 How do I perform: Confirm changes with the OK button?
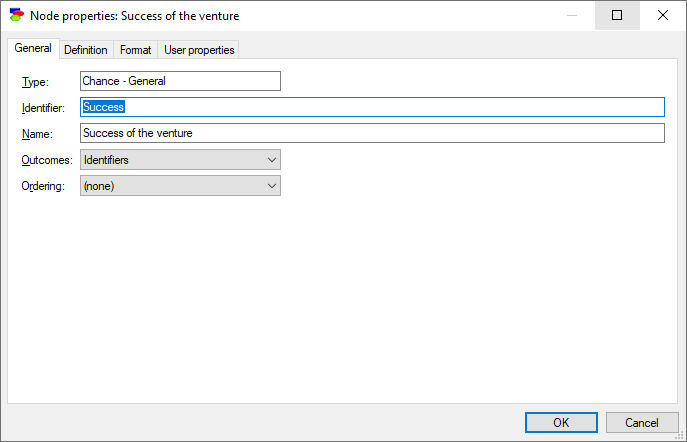[x=561, y=423]
